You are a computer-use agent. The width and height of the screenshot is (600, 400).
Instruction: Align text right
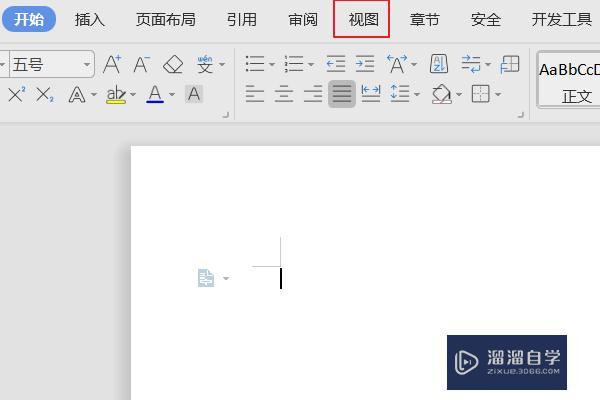click(x=313, y=94)
